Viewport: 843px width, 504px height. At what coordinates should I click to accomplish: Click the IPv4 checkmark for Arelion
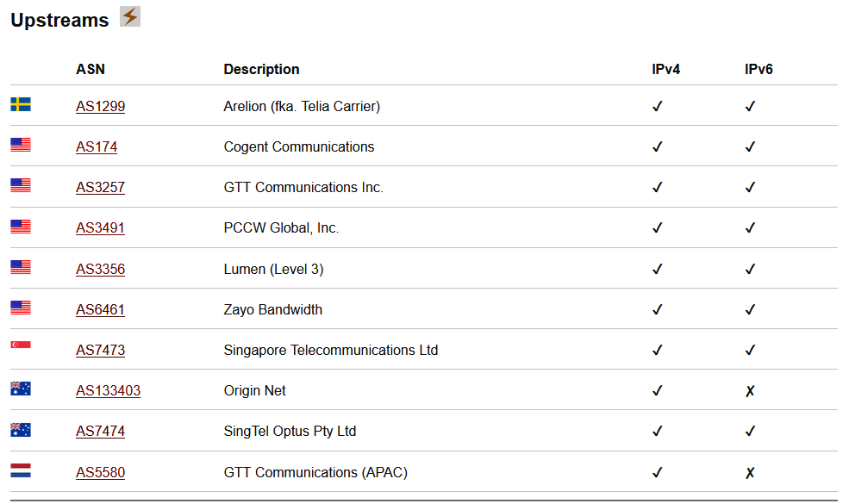[x=657, y=106]
